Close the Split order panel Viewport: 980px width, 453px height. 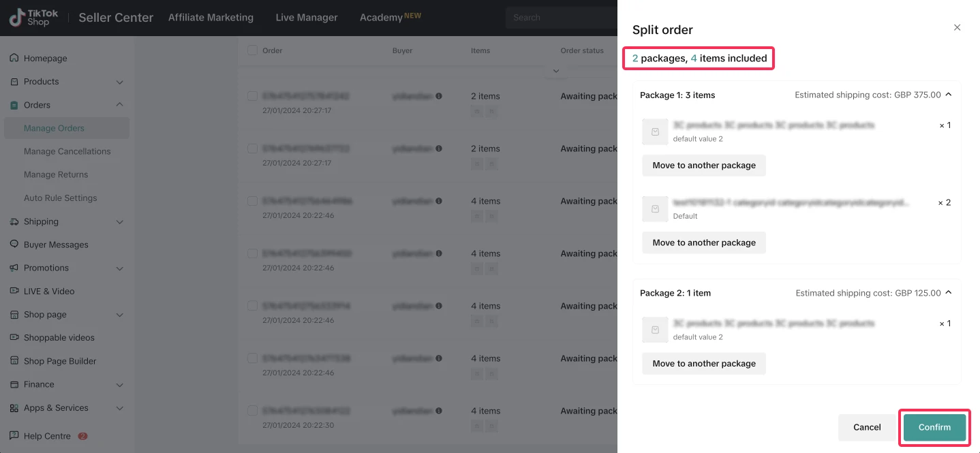pyautogui.click(x=957, y=28)
